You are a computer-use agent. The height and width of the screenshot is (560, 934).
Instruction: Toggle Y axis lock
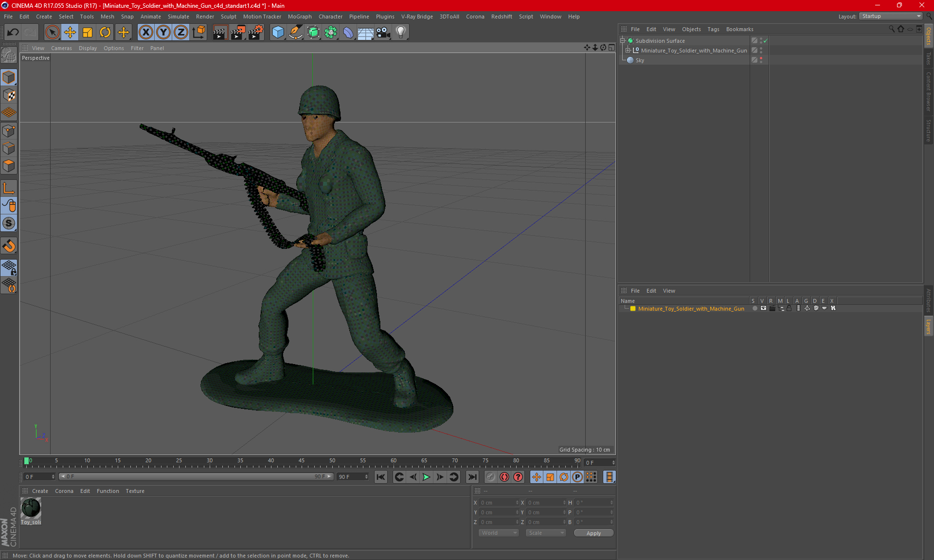(163, 33)
